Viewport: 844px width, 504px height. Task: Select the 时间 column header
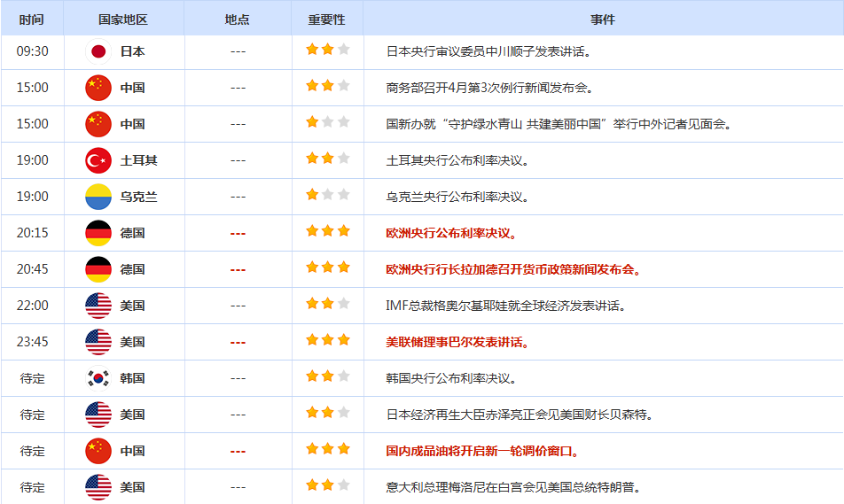[x=32, y=19]
